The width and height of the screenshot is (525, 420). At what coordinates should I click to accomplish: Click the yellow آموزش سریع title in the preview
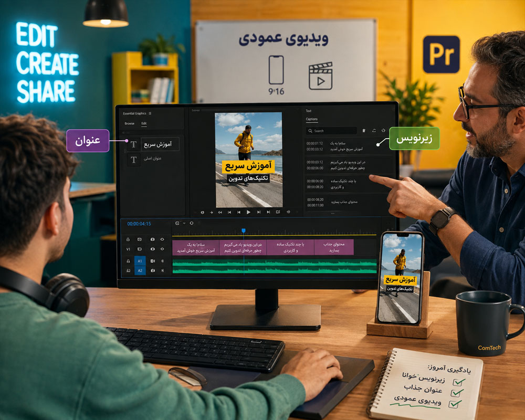point(248,166)
